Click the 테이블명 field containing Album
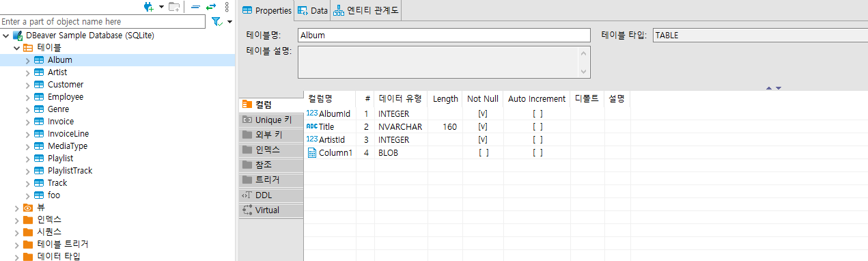 444,35
